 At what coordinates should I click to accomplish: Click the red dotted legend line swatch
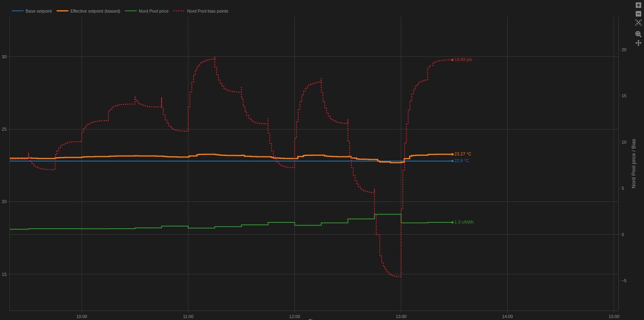tap(179, 11)
